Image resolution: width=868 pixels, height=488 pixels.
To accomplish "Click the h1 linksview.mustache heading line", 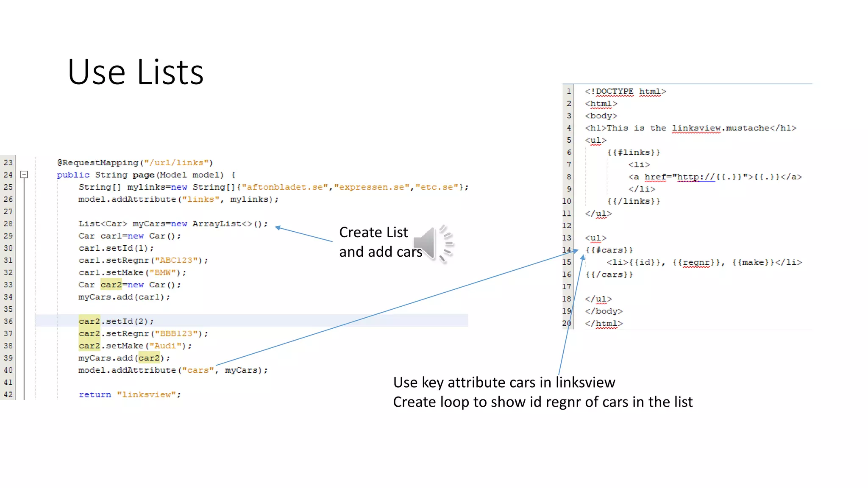I will (690, 128).
